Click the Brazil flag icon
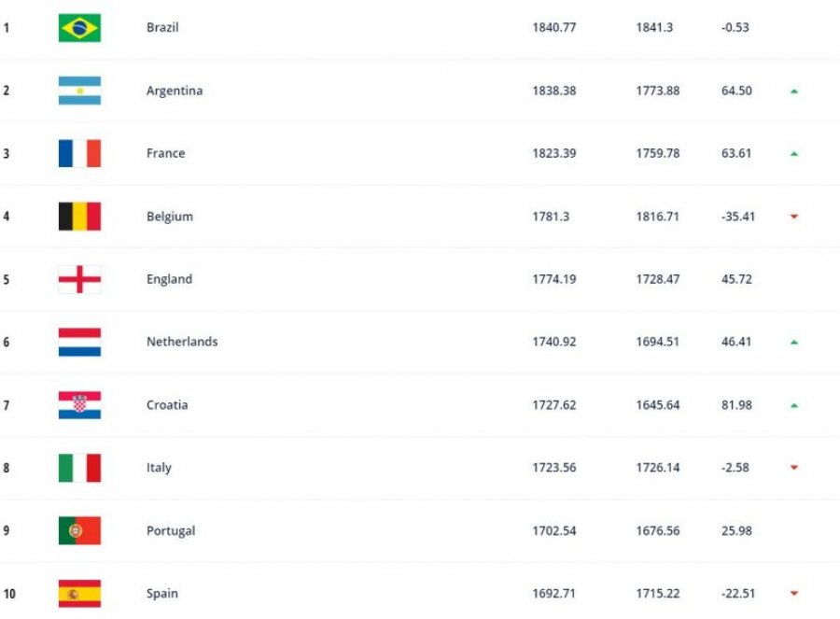840x619 pixels. click(x=79, y=27)
